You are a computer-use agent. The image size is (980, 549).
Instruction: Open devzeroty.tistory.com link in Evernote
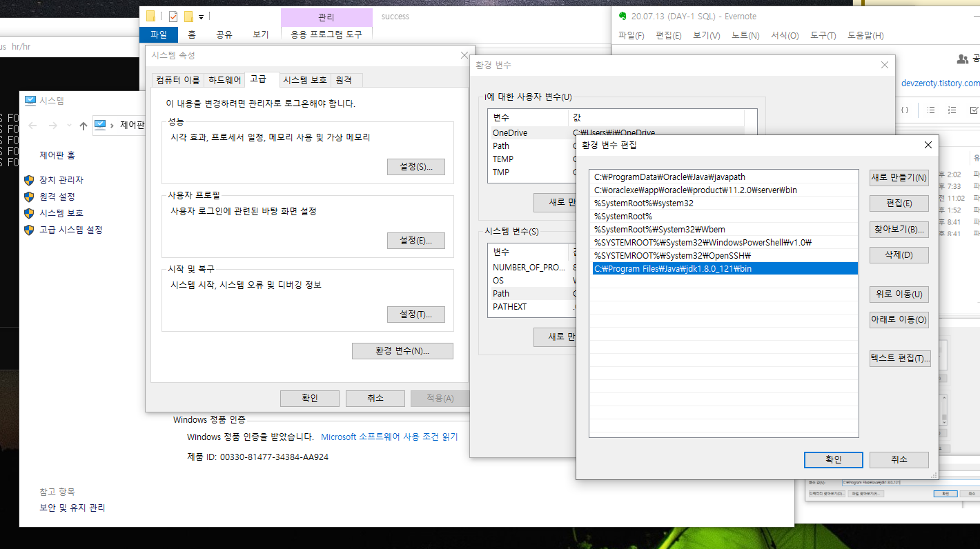pyautogui.click(x=940, y=83)
